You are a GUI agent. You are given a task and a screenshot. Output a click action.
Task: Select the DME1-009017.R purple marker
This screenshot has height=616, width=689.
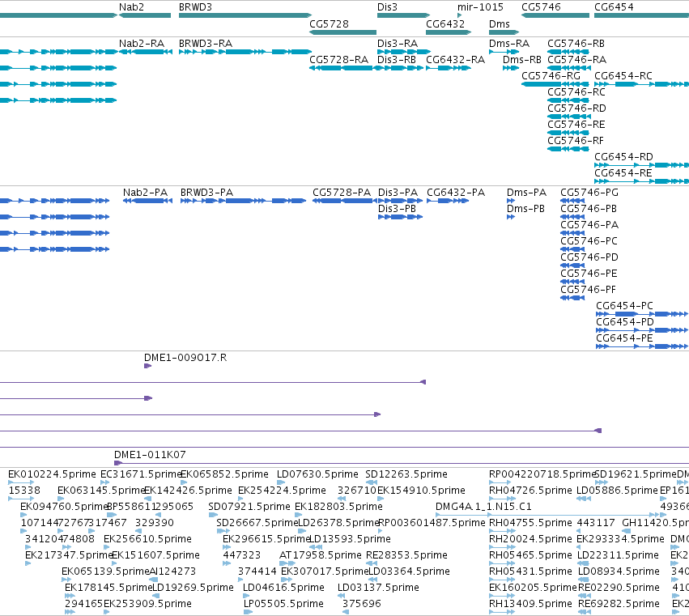pyautogui.click(x=147, y=366)
